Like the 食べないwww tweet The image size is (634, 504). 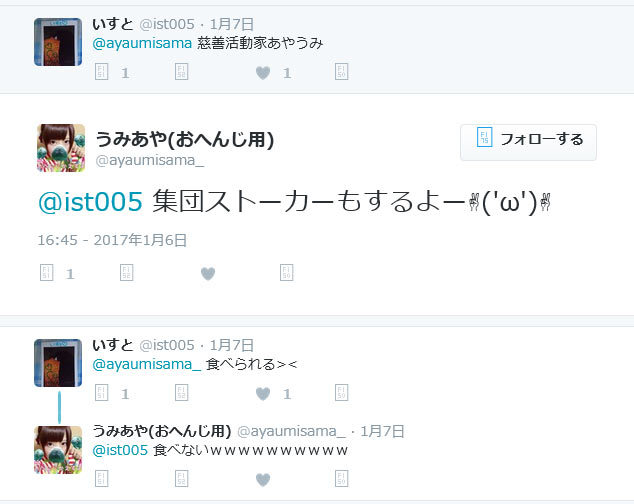coord(263,480)
